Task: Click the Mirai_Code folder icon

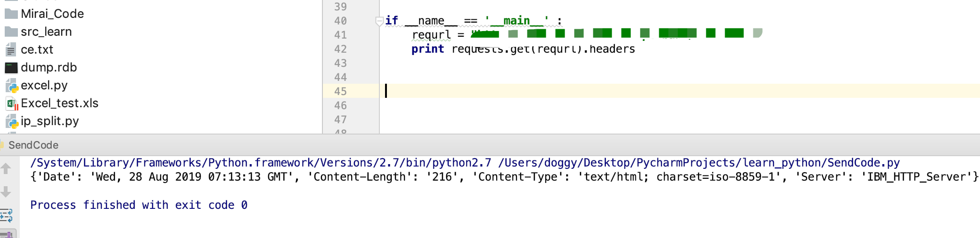Action: coord(11,14)
